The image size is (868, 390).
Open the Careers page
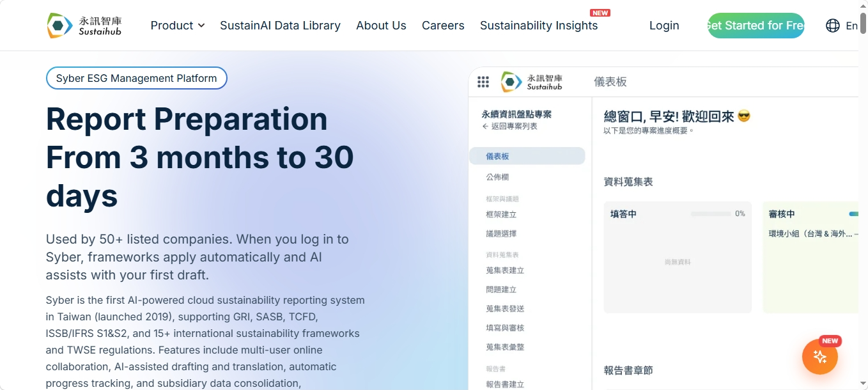443,26
